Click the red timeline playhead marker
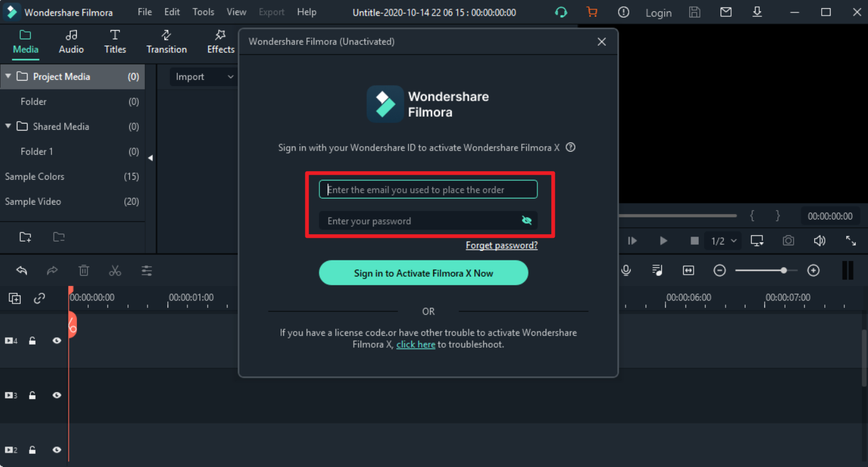The image size is (868, 467). click(x=71, y=325)
